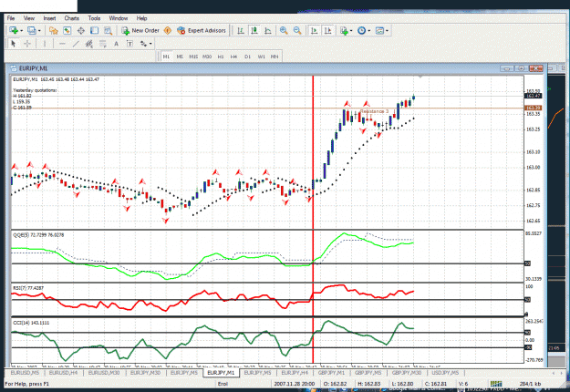This screenshot has height=392, width=570.
Task: Toggle chart Auto Scroll
Action: point(314,30)
